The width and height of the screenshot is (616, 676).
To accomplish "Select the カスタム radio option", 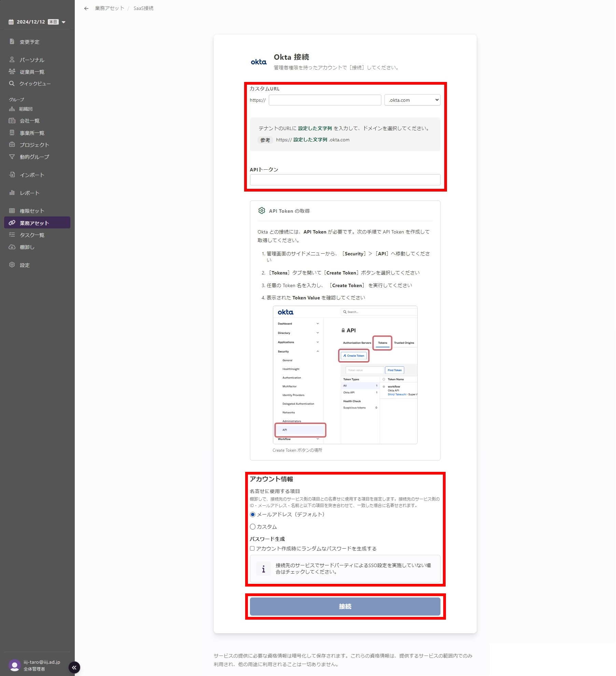I will 253,527.
